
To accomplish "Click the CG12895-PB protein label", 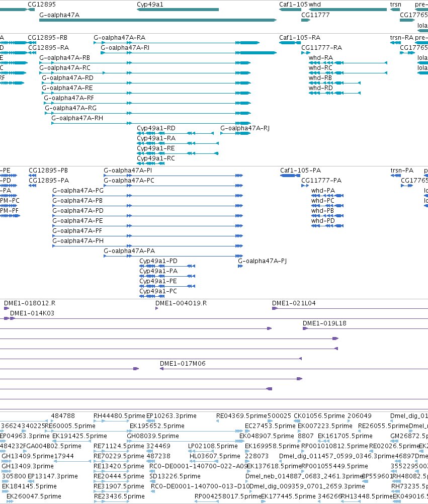I will coord(48,171).
